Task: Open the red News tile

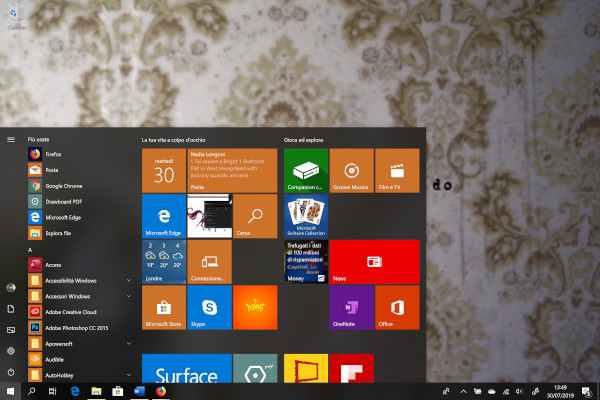Action: click(x=374, y=261)
